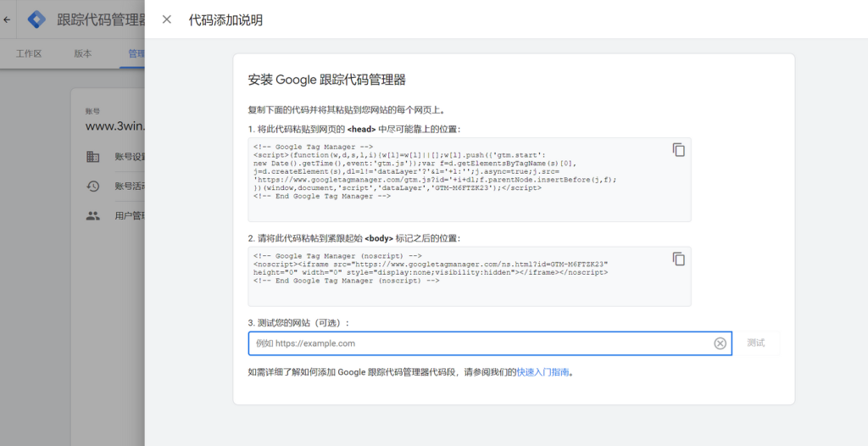Click the step 2 body instruction text
This screenshot has width=868, height=446.
[354, 238]
